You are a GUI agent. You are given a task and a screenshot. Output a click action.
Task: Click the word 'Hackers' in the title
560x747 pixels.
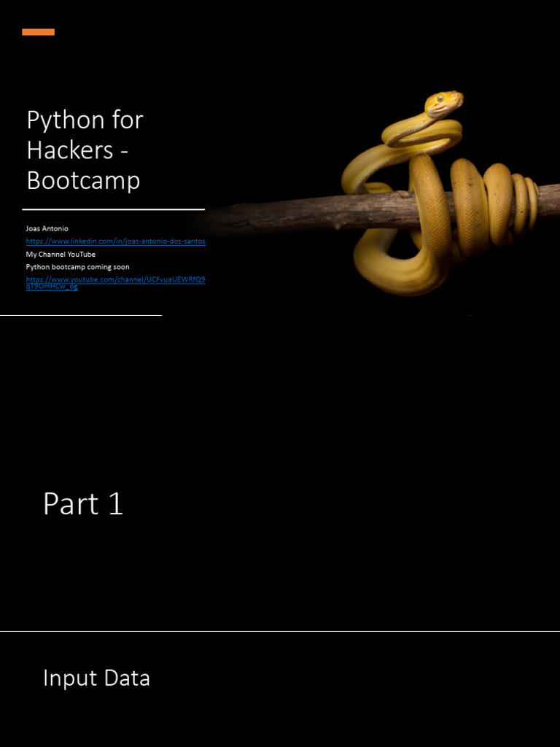pyautogui.click(x=71, y=150)
